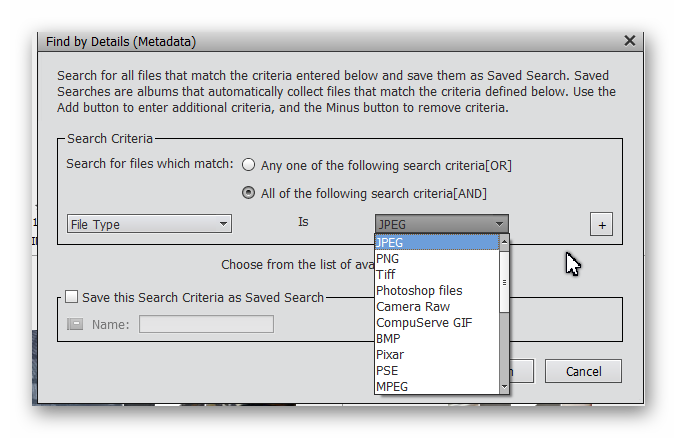Click the Name text field

(206, 324)
